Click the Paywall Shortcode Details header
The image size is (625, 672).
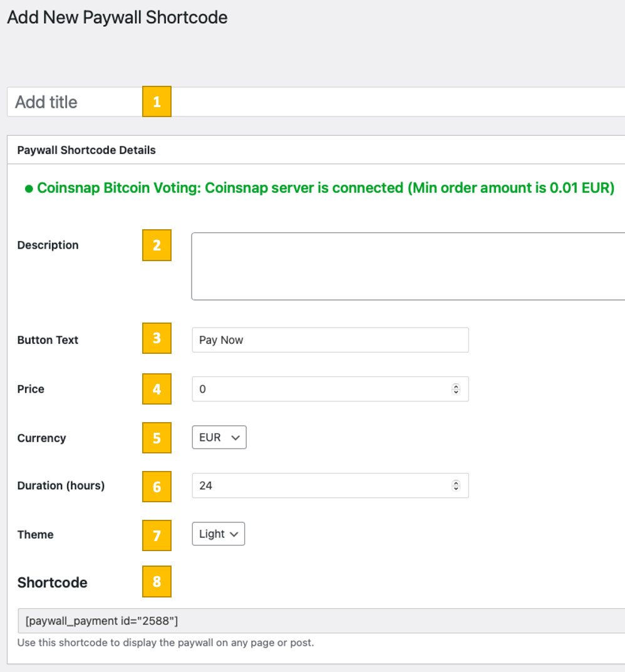(86, 150)
